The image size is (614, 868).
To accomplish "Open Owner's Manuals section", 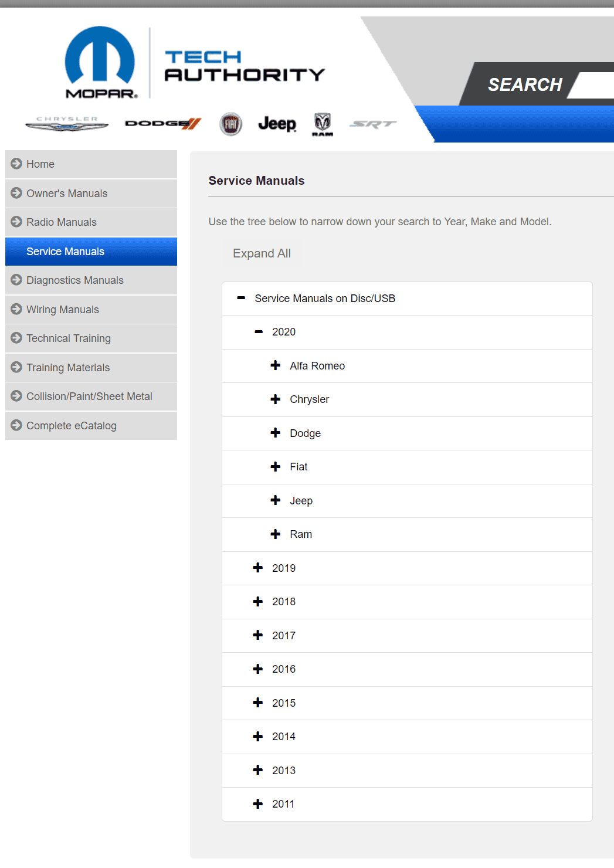I will click(91, 193).
